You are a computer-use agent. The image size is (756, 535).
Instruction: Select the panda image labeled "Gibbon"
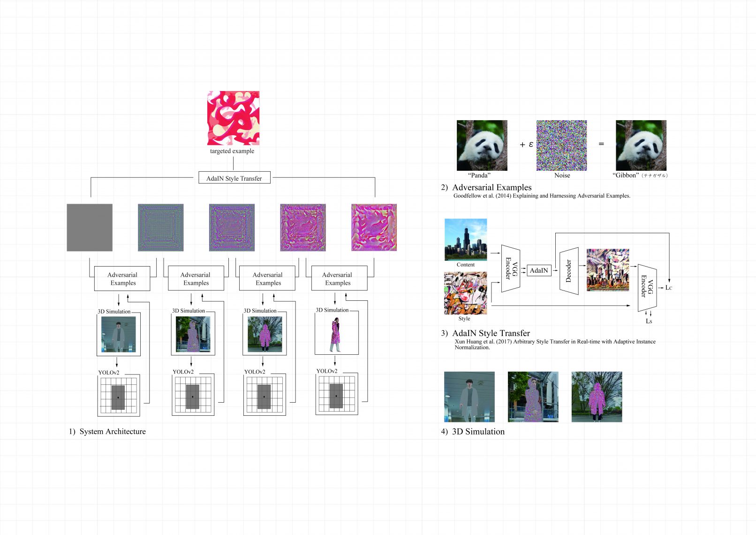click(x=641, y=145)
